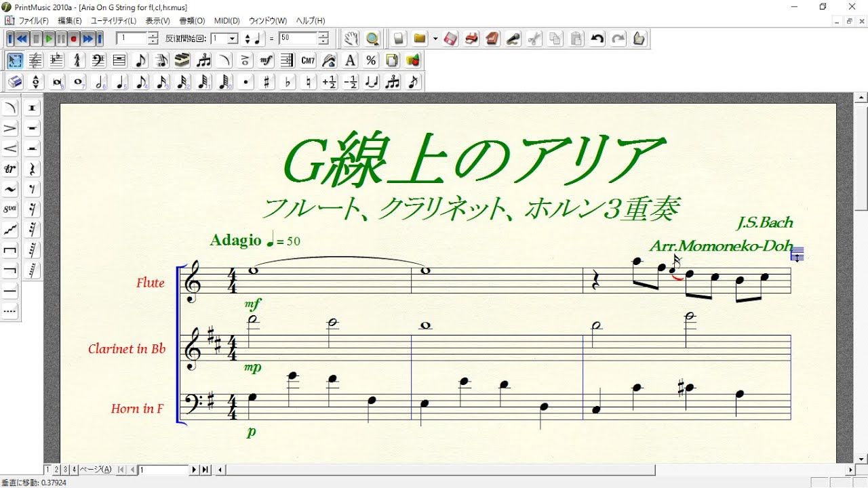Select the Tuplet tool in main toolbar
Screen dimensions: 868x488
203,61
